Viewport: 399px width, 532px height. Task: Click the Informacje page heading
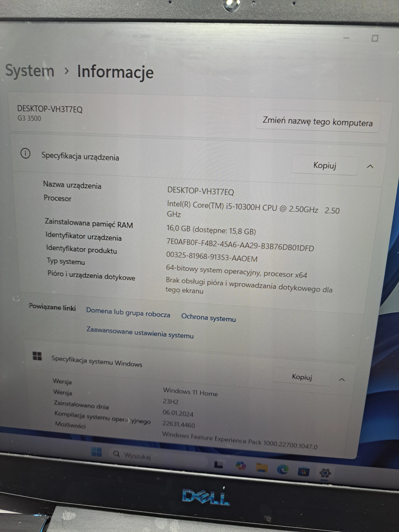pos(115,72)
